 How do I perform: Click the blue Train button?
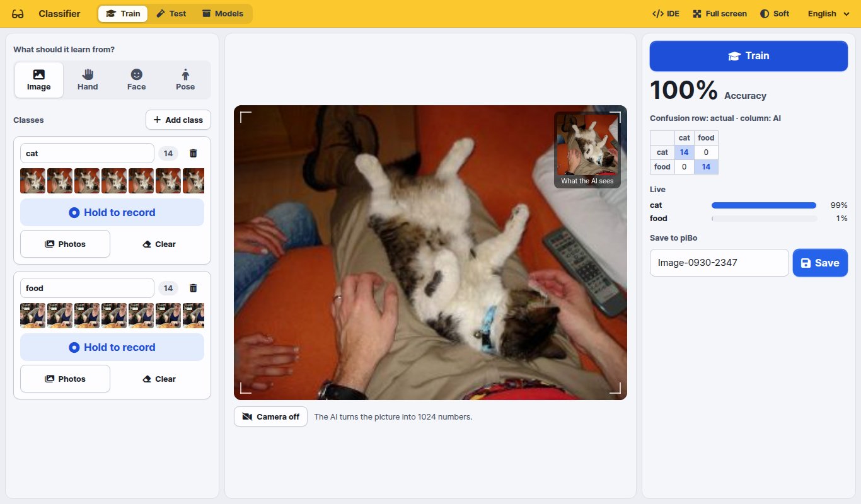point(749,56)
